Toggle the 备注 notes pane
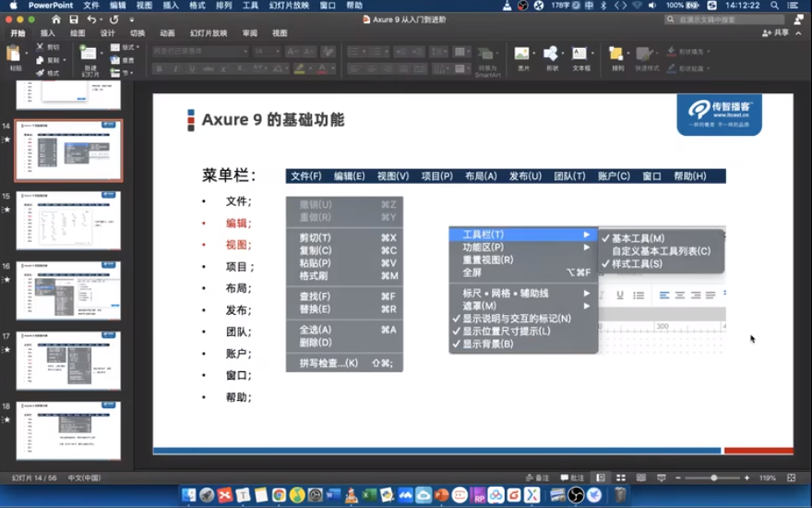The height and width of the screenshot is (508, 812). point(537,478)
